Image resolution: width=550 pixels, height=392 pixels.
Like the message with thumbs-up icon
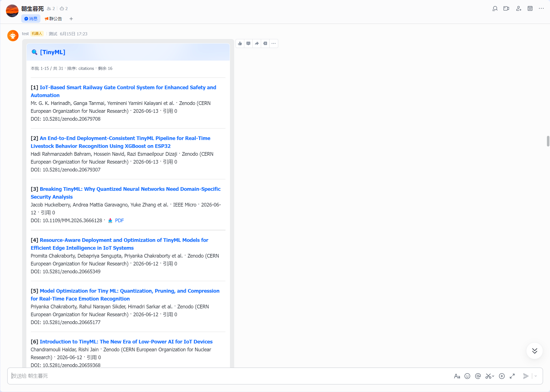click(x=240, y=43)
